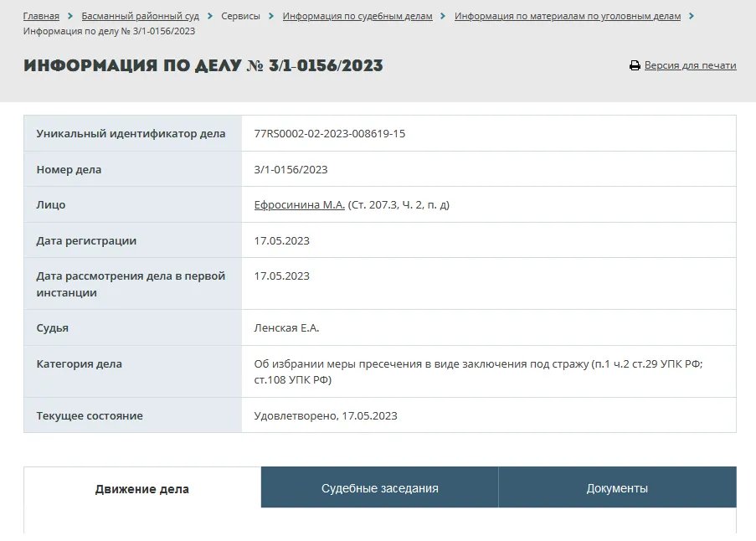Click the breadcrumb arrow after Информация по судебным делам

click(x=444, y=17)
